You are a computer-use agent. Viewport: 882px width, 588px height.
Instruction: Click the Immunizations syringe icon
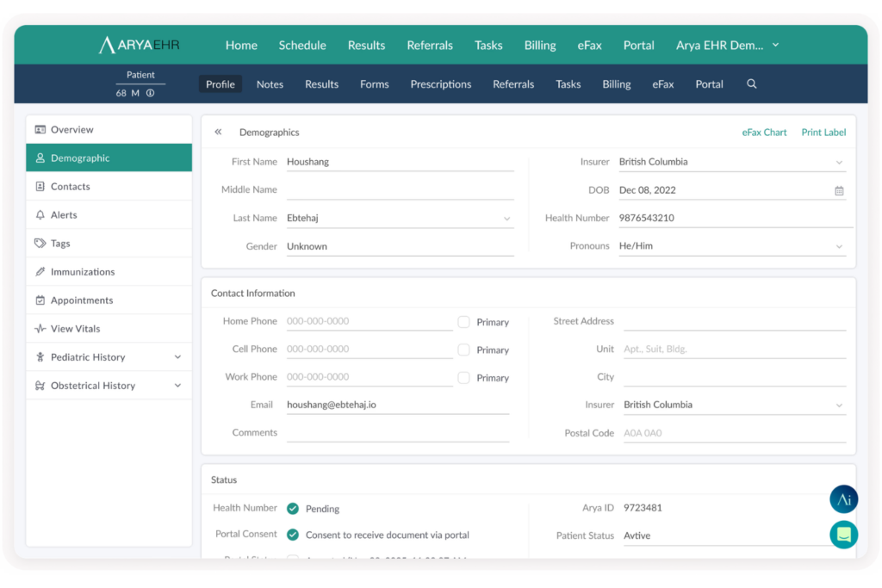coord(40,271)
